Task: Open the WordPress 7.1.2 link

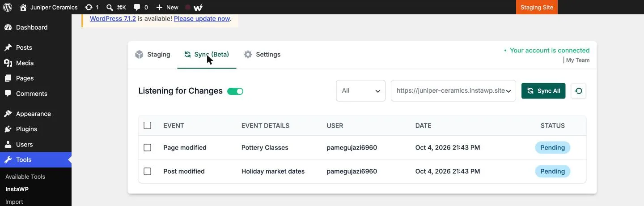Action: pos(113,19)
